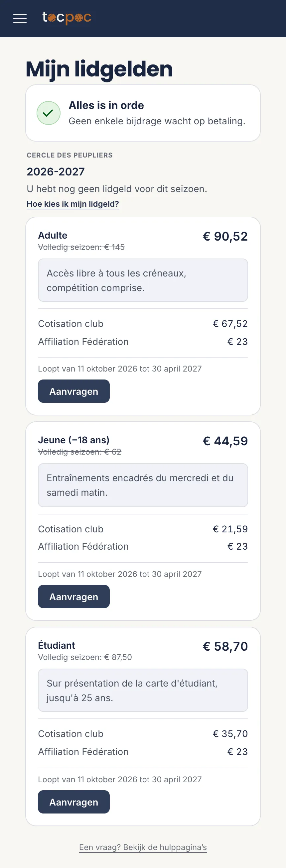
Task: Click the 'Alles is in orde' status card
Action: [143, 113]
